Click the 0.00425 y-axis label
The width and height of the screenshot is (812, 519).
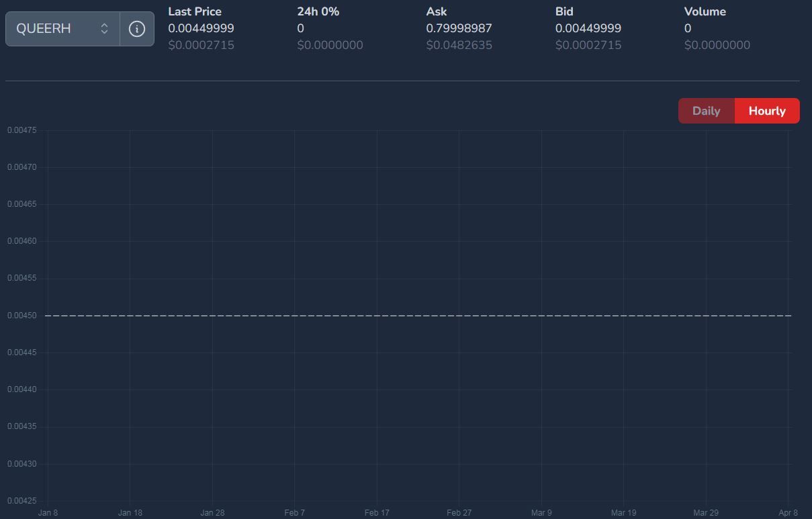pyautogui.click(x=22, y=501)
